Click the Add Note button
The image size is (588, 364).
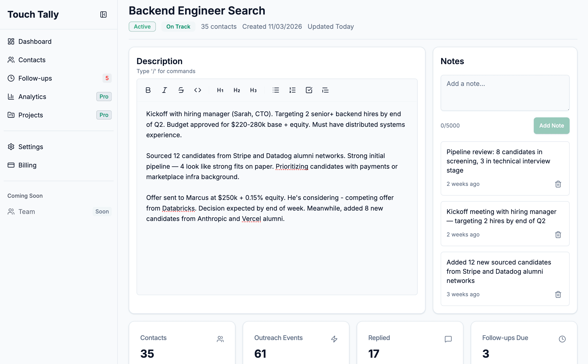tap(551, 126)
